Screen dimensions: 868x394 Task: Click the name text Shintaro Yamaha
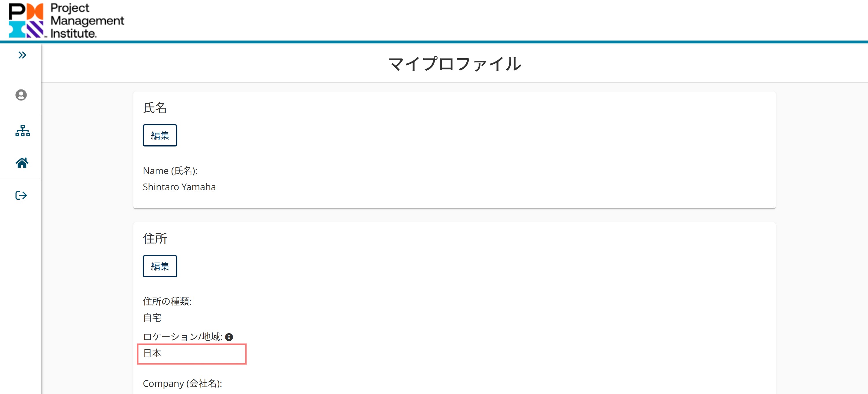(180, 187)
